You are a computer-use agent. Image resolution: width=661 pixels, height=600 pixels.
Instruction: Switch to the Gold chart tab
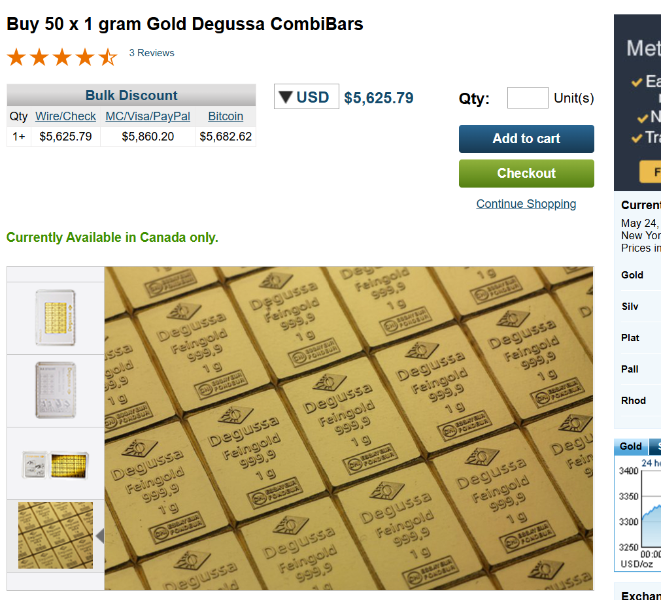pyautogui.click(x=631, y=447)
